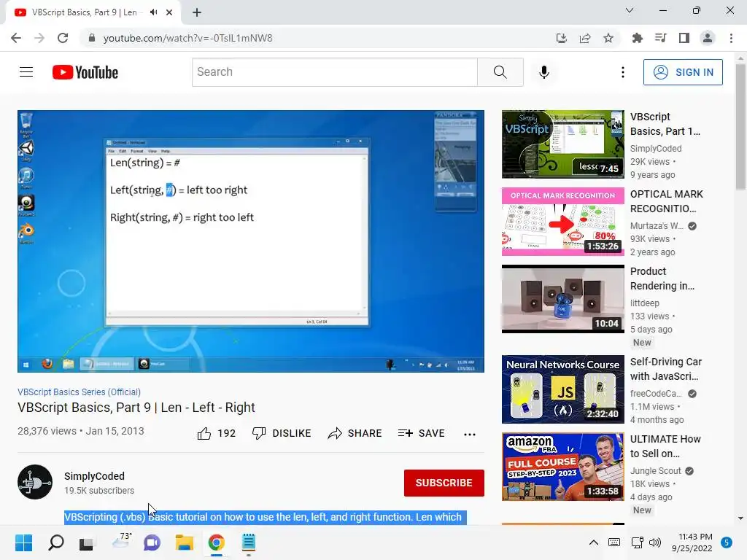Open the Chat app on taskbar

coord(152,542)
